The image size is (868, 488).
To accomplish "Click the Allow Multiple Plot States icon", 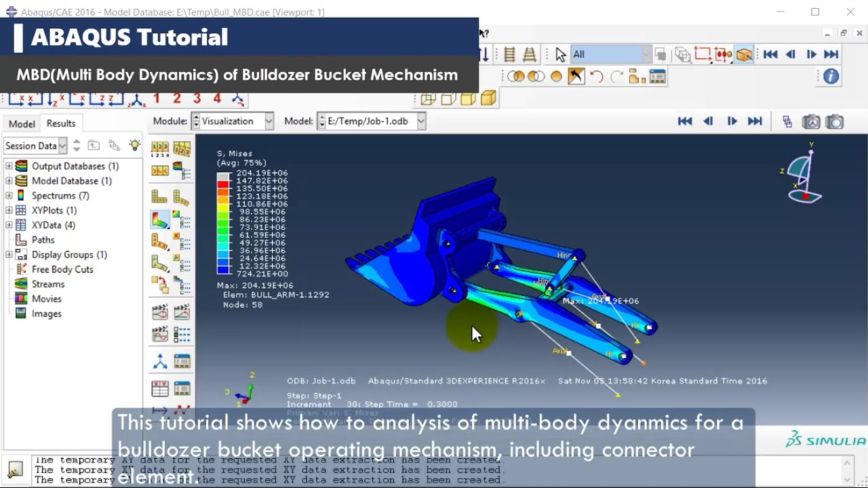I will (x=160, y=285).
